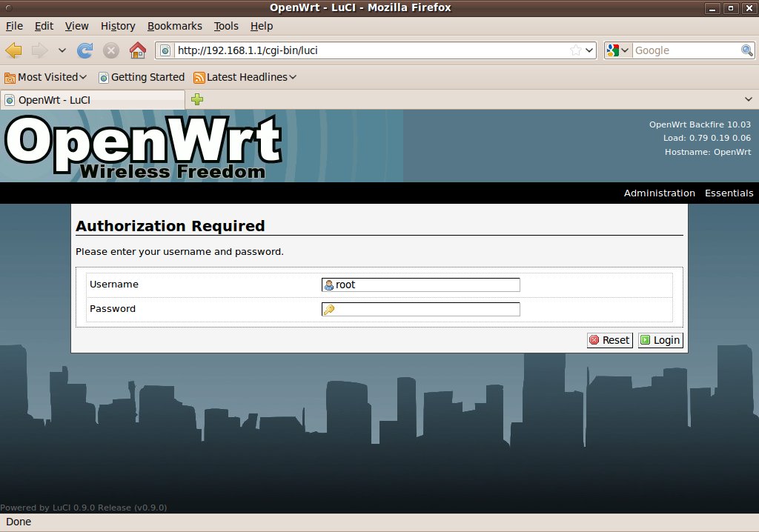Open the Google search engine selector
This screenshot has height=532, width=759.
pyautogui.click(x=617, y=50)
